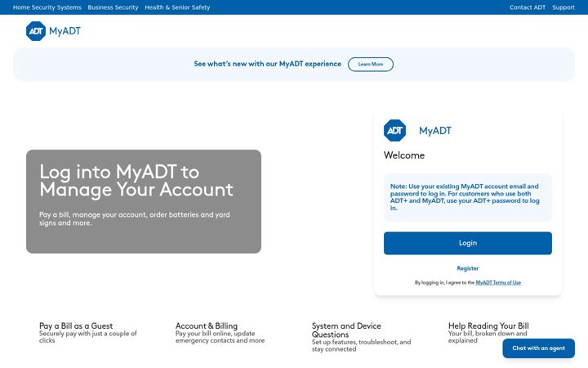Click the Welcome heading in login card
Screen dimensions: 588x368
click(x=404, y=155)
